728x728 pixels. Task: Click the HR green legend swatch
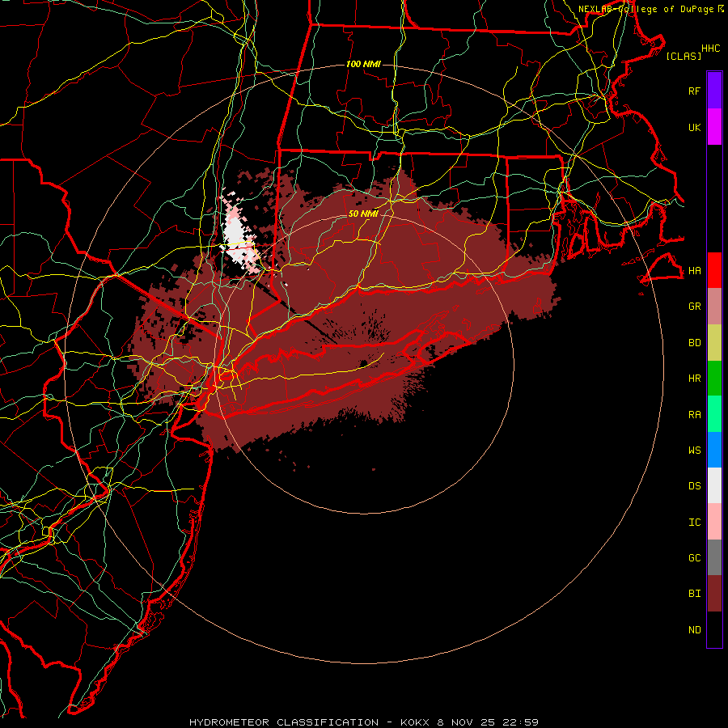point(714,379)
